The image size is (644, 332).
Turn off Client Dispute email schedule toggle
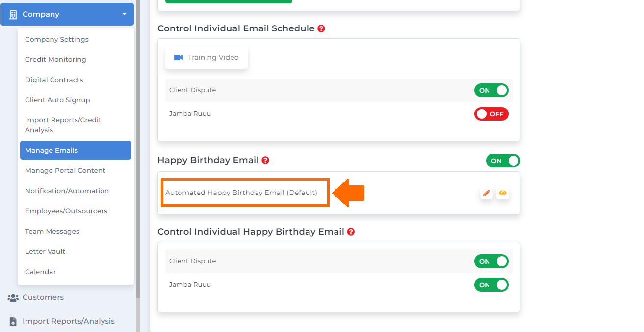[491, 90]
